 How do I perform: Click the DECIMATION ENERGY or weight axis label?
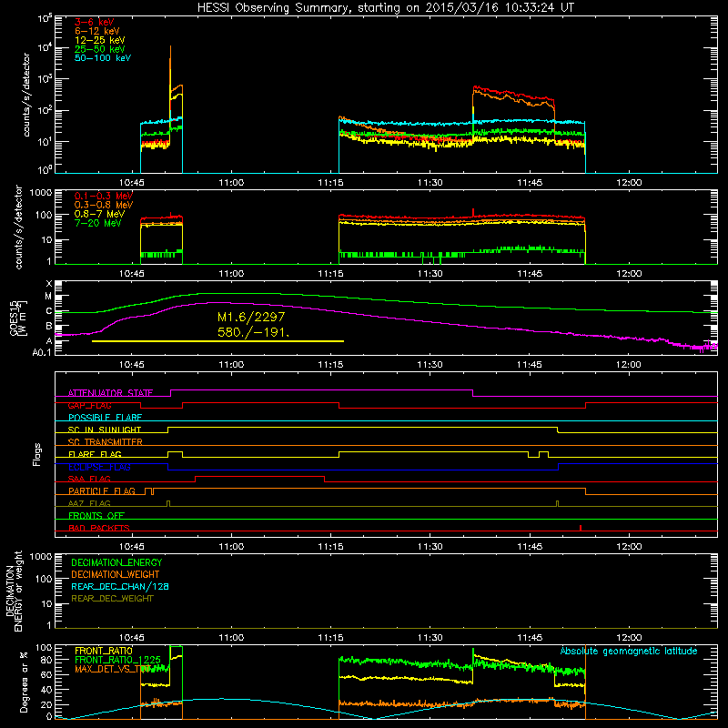[14, 591]
